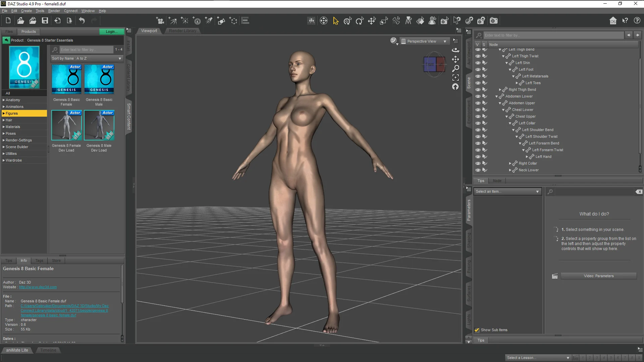644x362 pixels.
Task: Open Sort by Name dropdown
Action: 87,58
